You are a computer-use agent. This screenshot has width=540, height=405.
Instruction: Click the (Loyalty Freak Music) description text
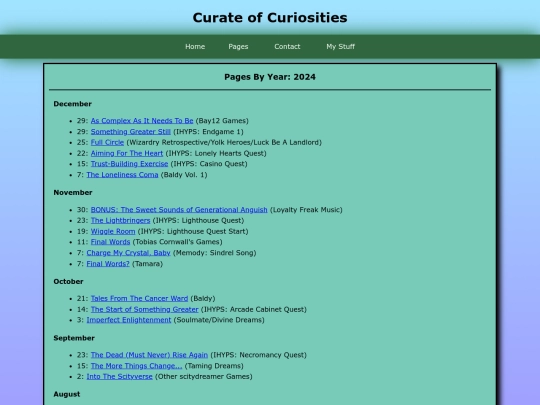306,210
